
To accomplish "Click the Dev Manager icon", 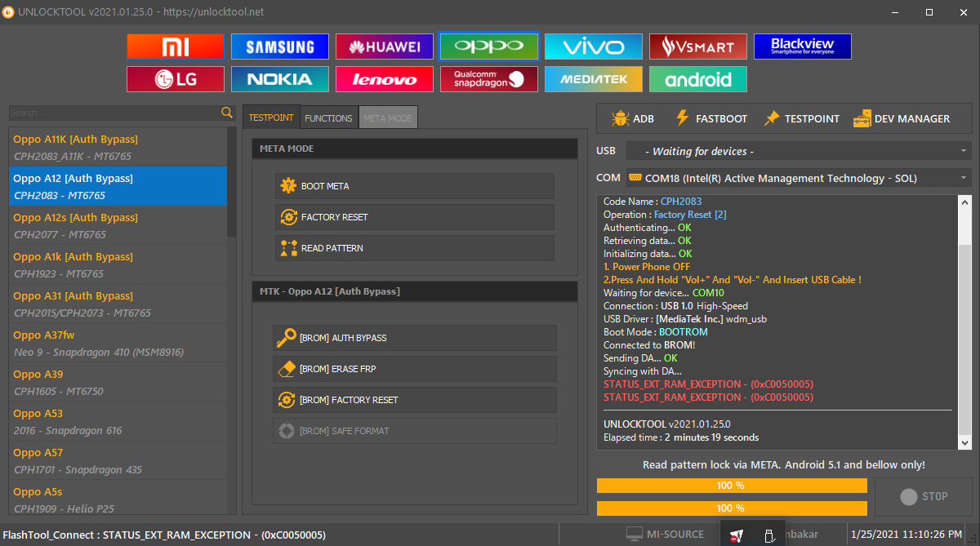I will pos(862,118).
